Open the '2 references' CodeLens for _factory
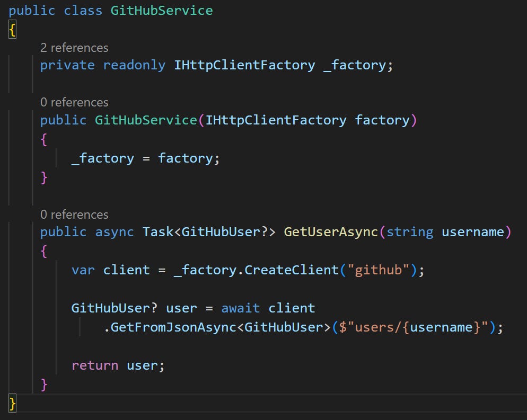 tap(74, 48)
